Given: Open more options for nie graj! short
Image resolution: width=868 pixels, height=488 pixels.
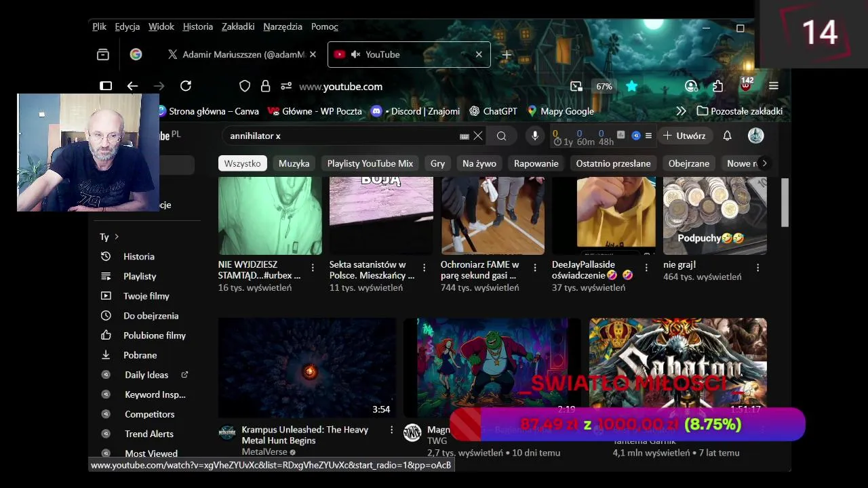Looking at the screenshot, I should pos(757,268).
